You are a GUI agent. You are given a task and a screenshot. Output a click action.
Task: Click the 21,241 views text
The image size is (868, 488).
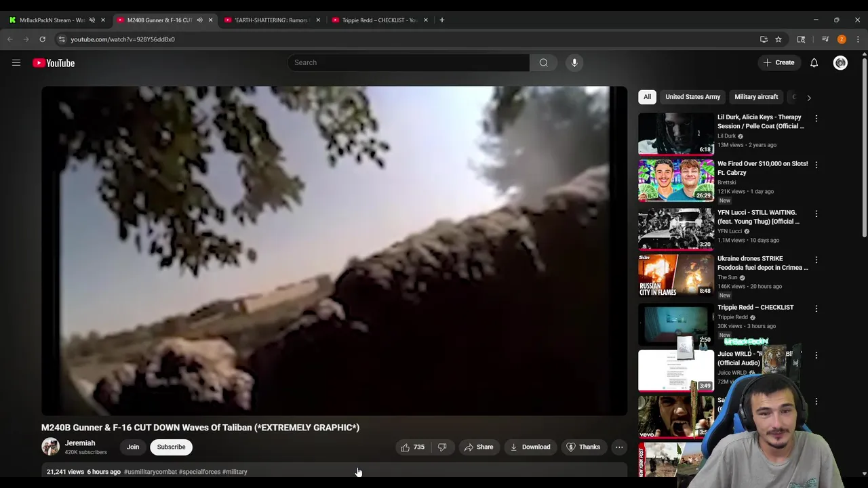(x=65, y=472)
